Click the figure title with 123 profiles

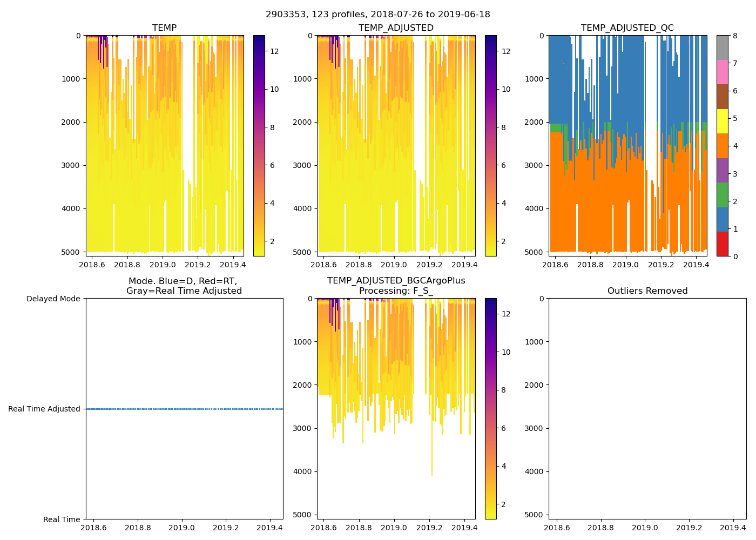click(377, 15)
